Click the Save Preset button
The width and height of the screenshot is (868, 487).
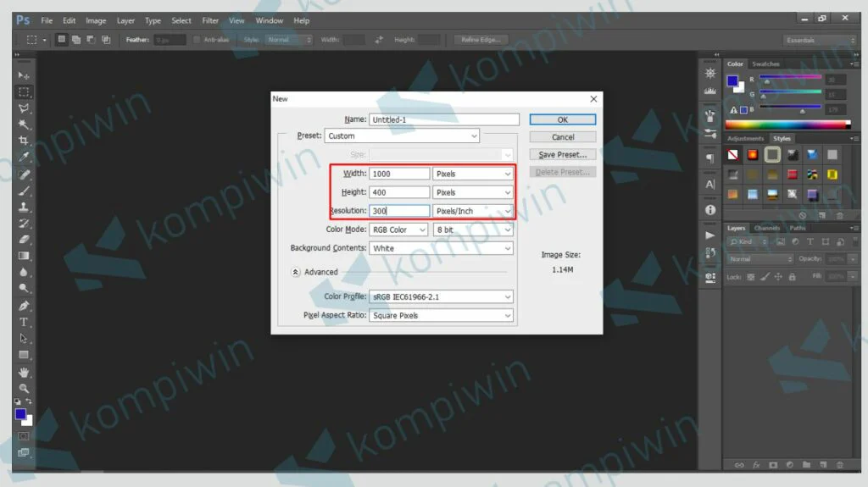click(563, 155)
